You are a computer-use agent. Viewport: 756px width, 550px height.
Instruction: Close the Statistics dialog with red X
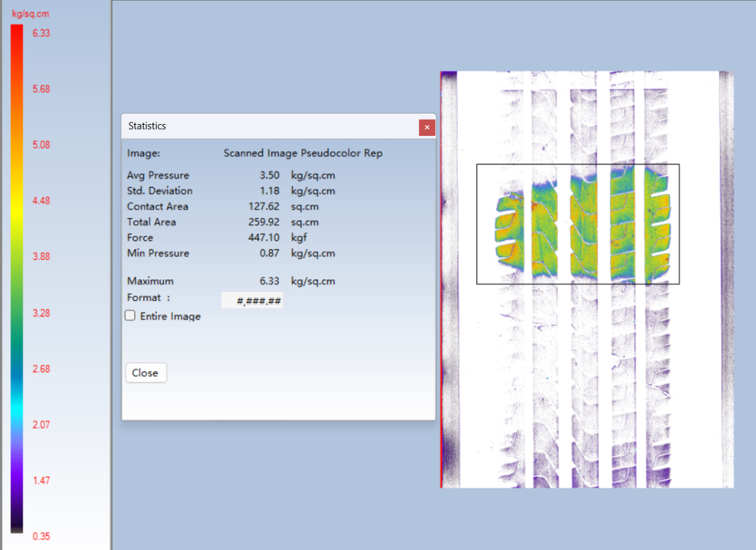coord(427,127)
